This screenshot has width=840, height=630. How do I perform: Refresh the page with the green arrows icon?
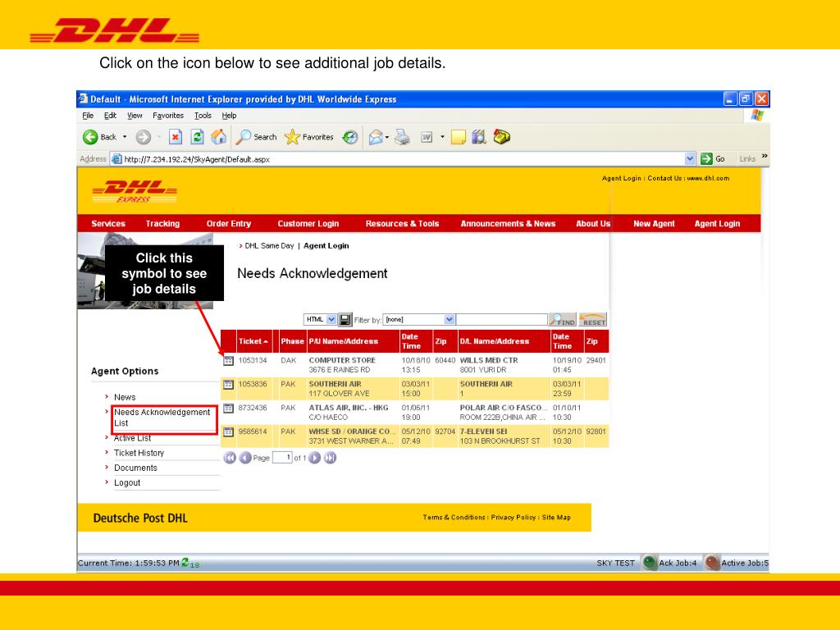point(197,137)
